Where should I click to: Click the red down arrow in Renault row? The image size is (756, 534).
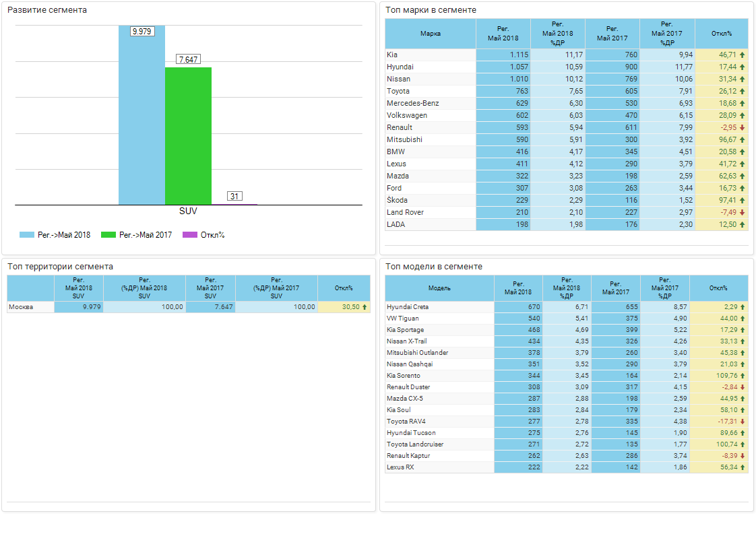(x=742, y=127)
